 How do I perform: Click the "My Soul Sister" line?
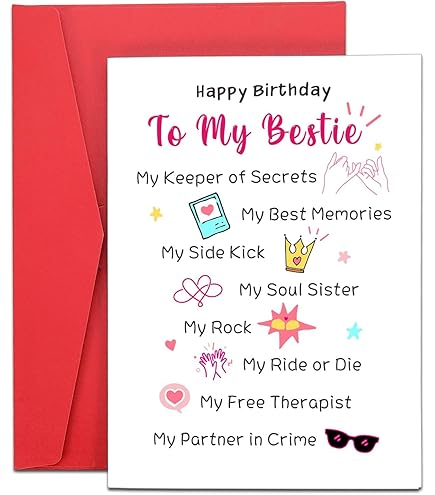coord(299,290)
